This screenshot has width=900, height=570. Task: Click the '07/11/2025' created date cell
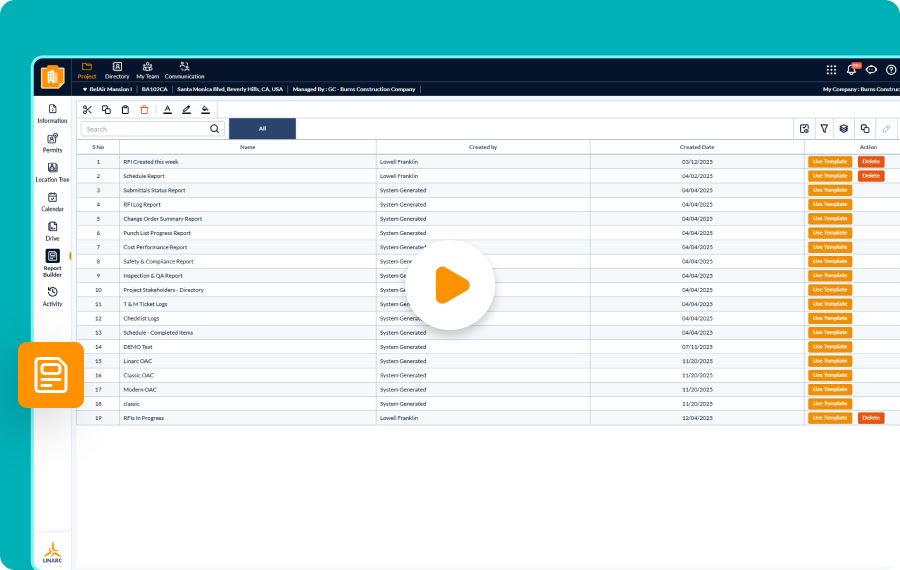[x=697, y=347]
